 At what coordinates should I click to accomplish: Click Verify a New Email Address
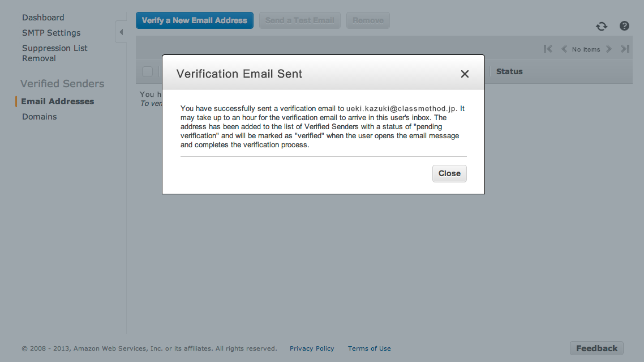pos(194,20)
